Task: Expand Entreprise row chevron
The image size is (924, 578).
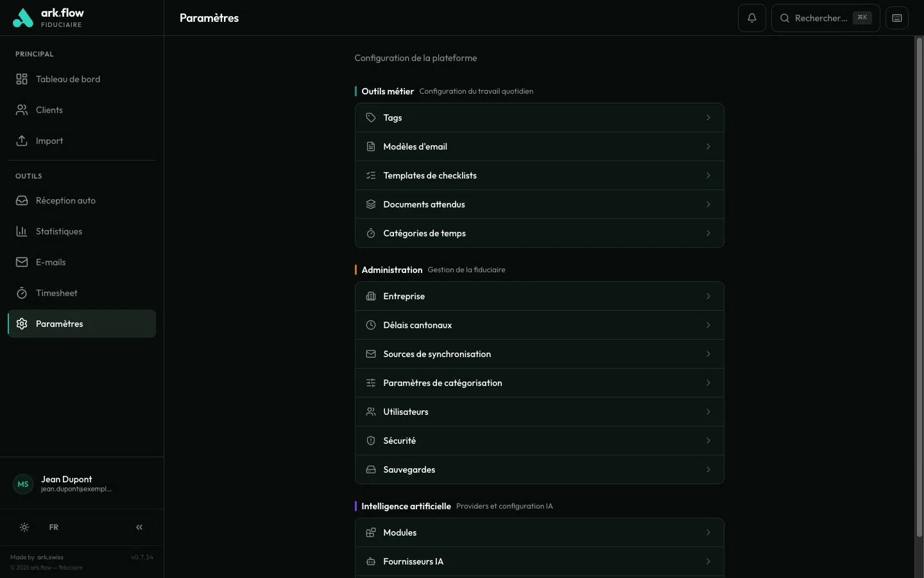Action: click(708, 296)
